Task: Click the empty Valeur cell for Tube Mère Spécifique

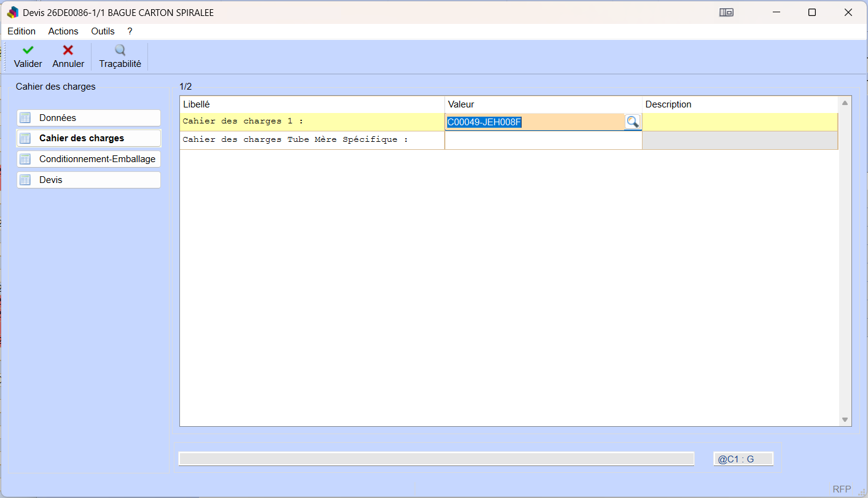Action: click(543, 140)
